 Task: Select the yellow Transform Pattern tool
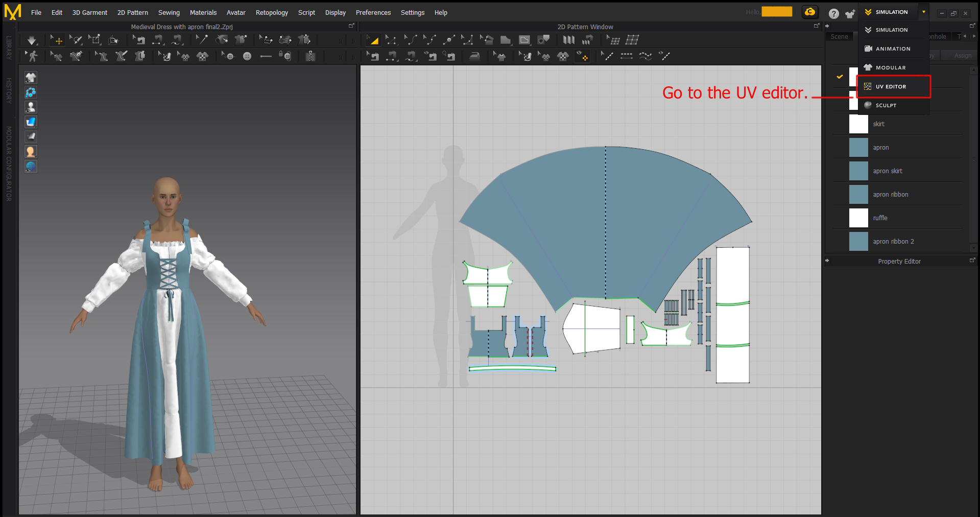(x=373, y=40)
